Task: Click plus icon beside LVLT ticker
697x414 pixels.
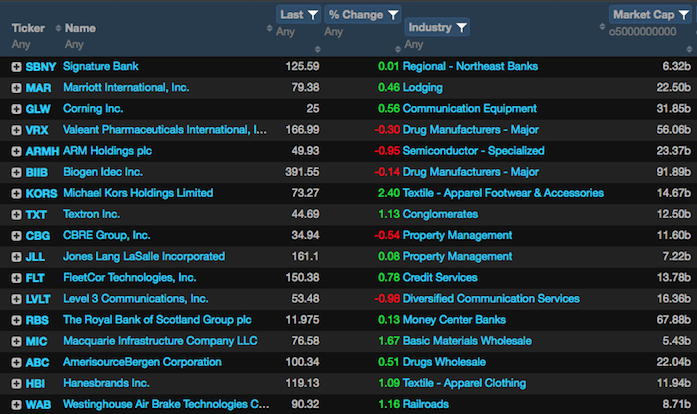Action: tap(16, 299)
